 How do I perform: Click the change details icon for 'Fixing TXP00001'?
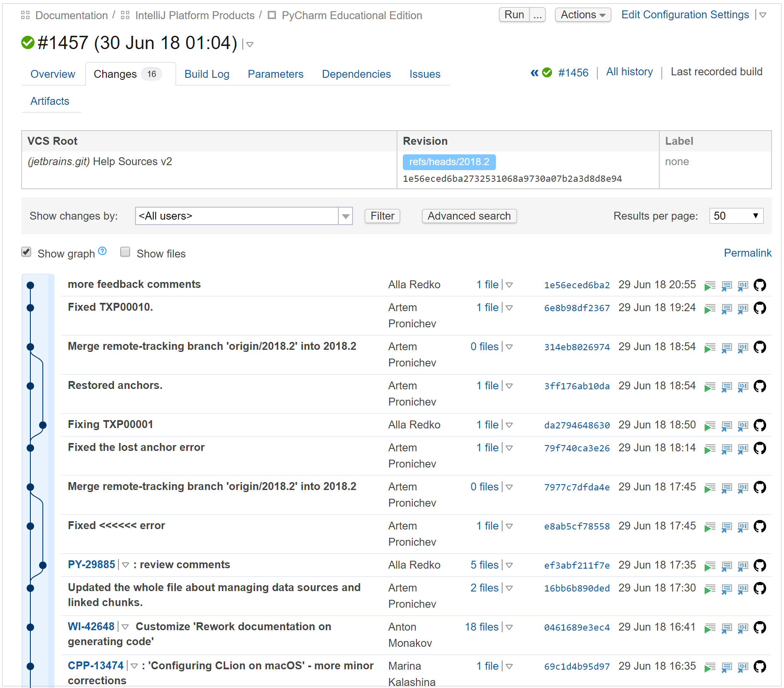(x=726, y=426)
